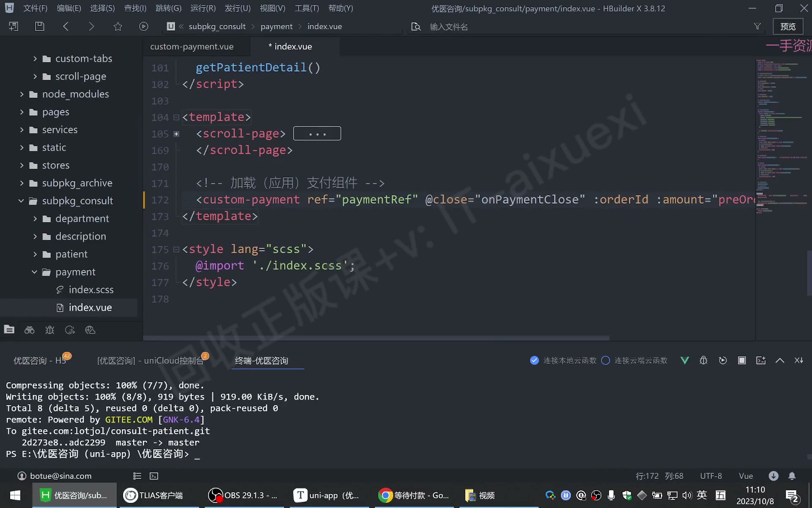Expand the node_modules folder

click(22, 94)
